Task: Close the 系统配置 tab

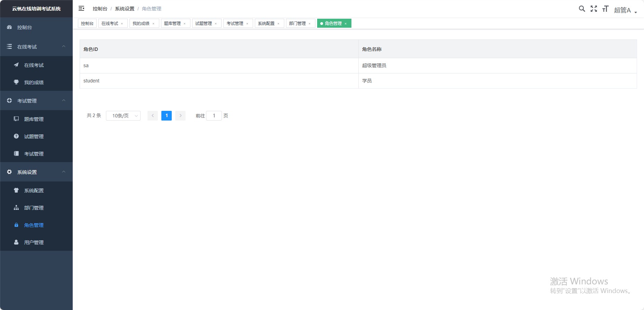Action: (x=278, y=24)
